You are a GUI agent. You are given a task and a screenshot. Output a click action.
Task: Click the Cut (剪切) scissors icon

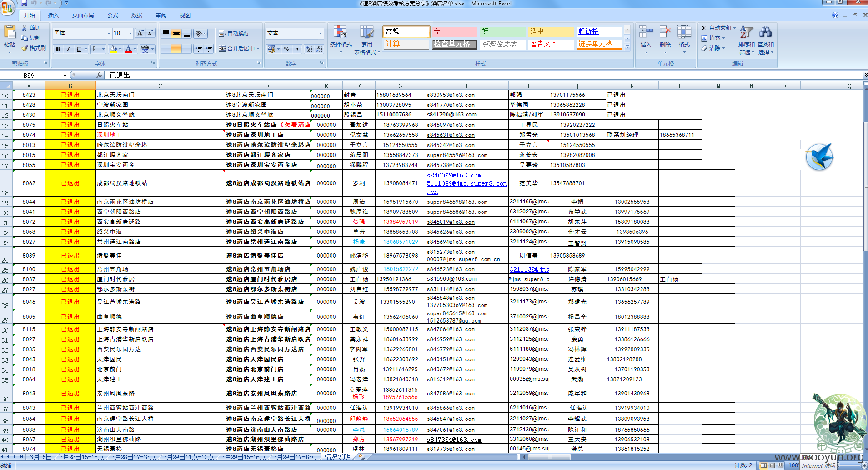pos(25,28)
